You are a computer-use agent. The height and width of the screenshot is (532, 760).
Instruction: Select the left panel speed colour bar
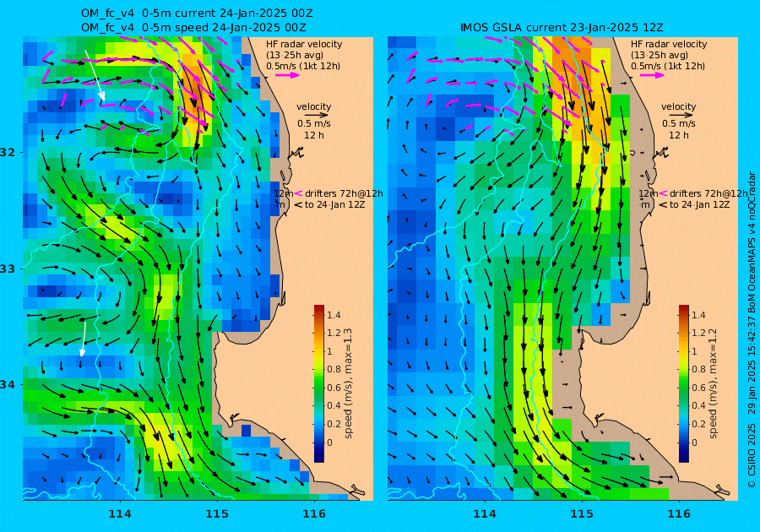click(319, 383)
